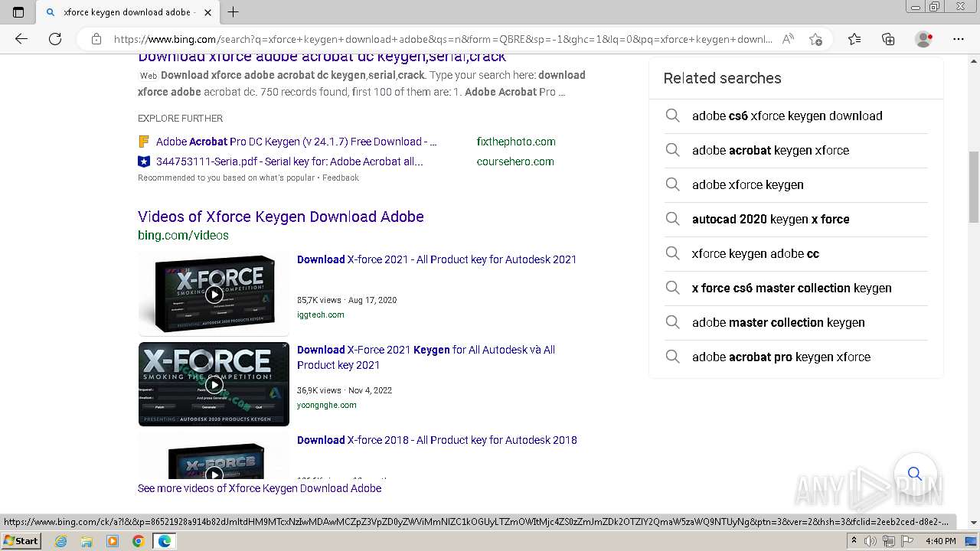Select Edge taskbar button

pos(165,541)
